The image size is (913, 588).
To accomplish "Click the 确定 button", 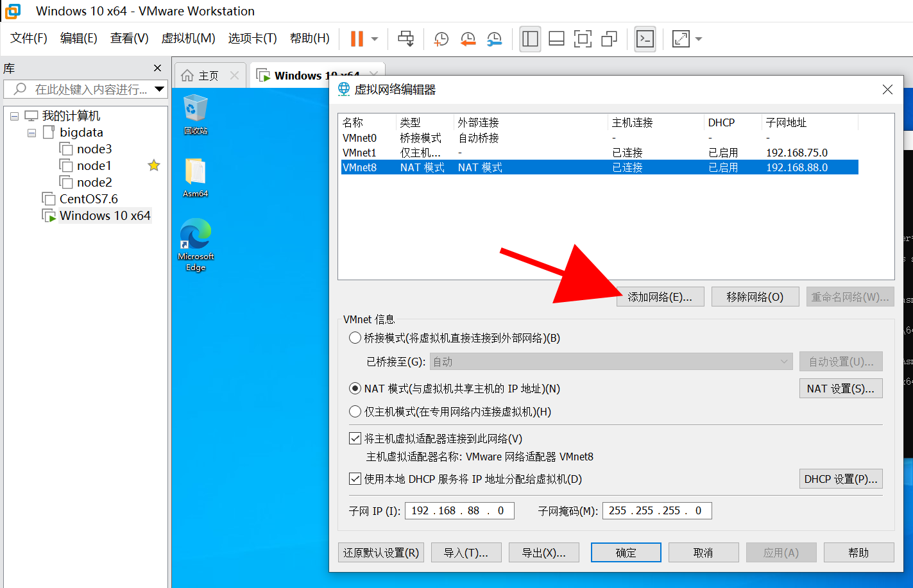I will [x=626, y=553].
